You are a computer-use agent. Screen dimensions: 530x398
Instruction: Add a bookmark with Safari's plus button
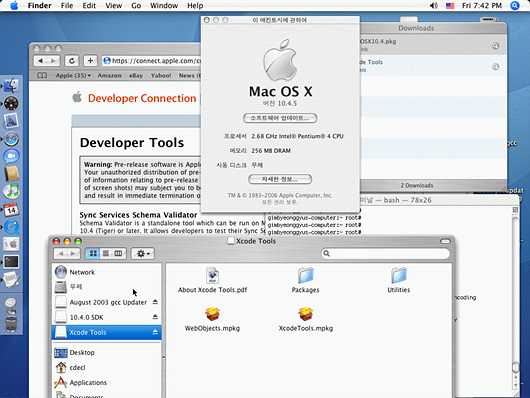click(90, 61)
